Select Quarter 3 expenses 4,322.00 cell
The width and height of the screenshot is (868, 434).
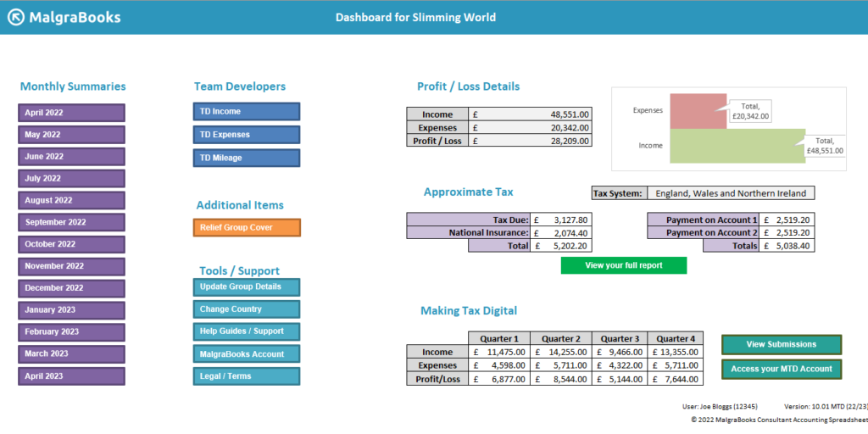pos(620,365)
